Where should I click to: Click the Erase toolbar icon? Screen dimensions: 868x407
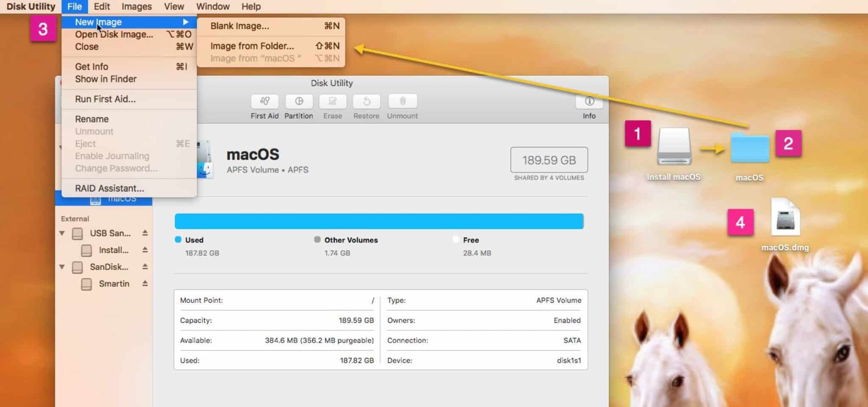click(333, 101)
